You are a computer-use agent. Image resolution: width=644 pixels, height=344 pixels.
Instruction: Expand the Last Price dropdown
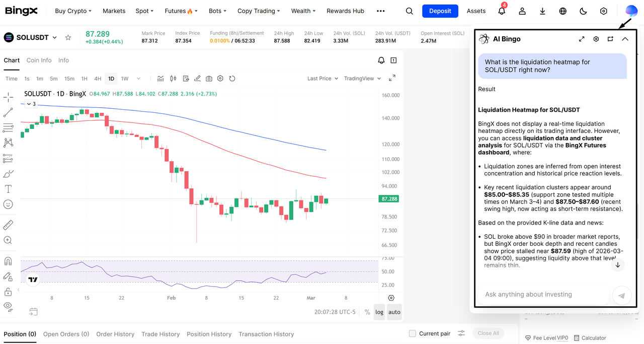(323, 79)
